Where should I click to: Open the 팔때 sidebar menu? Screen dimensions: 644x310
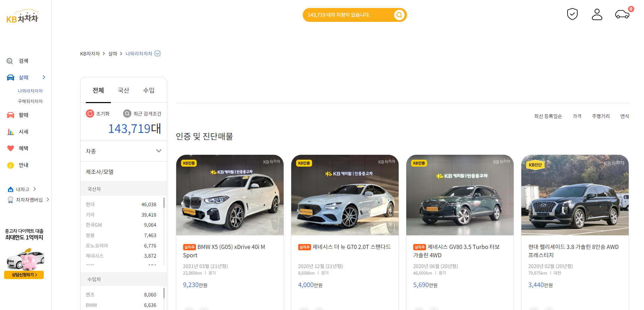pyautogui.click(x=24, y=115)
